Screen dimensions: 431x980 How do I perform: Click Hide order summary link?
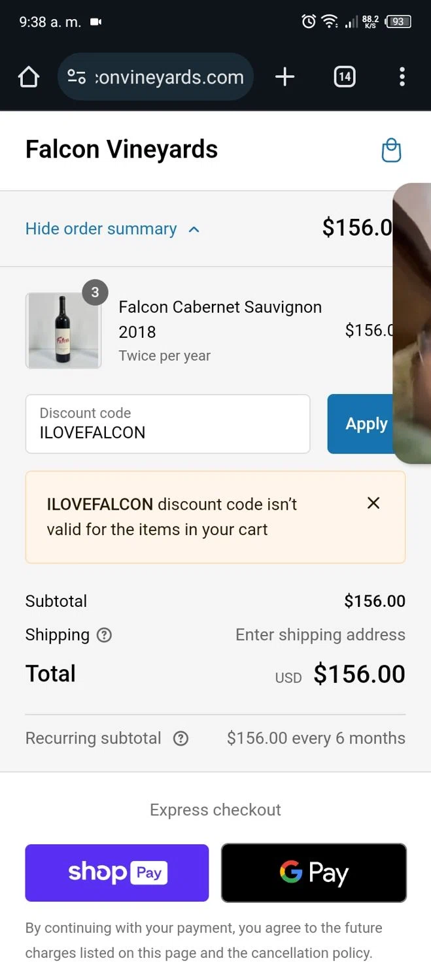(x=101, y=229)
